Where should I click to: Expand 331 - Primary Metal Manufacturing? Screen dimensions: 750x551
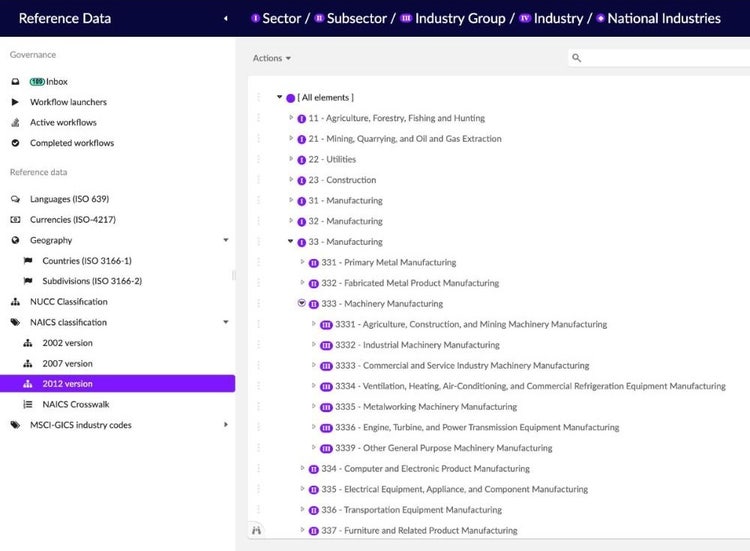(302, 262)
